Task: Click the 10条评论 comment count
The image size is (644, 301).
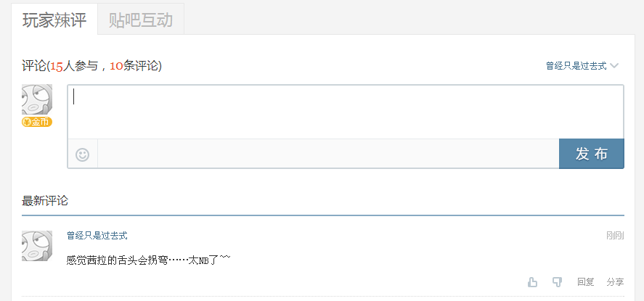Action: coord(134,66)
